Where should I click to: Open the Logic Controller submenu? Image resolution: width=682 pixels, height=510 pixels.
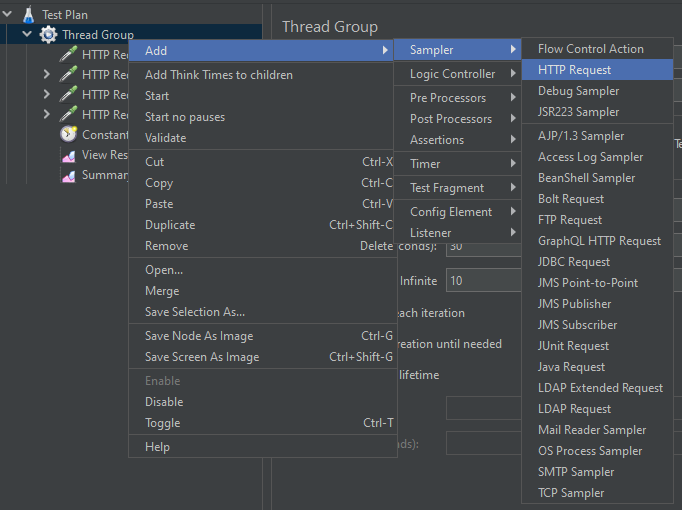[x=458, y=74]
